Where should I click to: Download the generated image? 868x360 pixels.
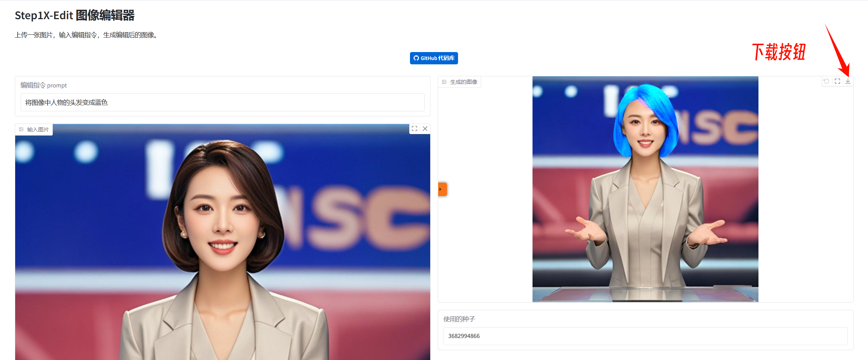click(x=848, y=81)
